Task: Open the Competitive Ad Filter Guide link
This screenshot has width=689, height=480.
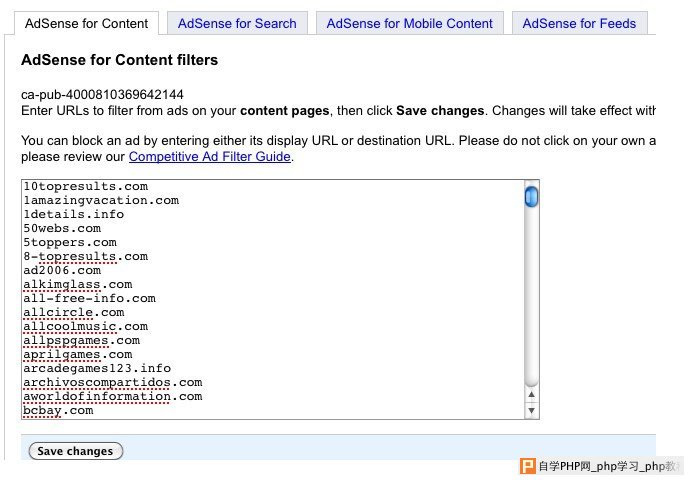Action: click(x=210, y=157)
